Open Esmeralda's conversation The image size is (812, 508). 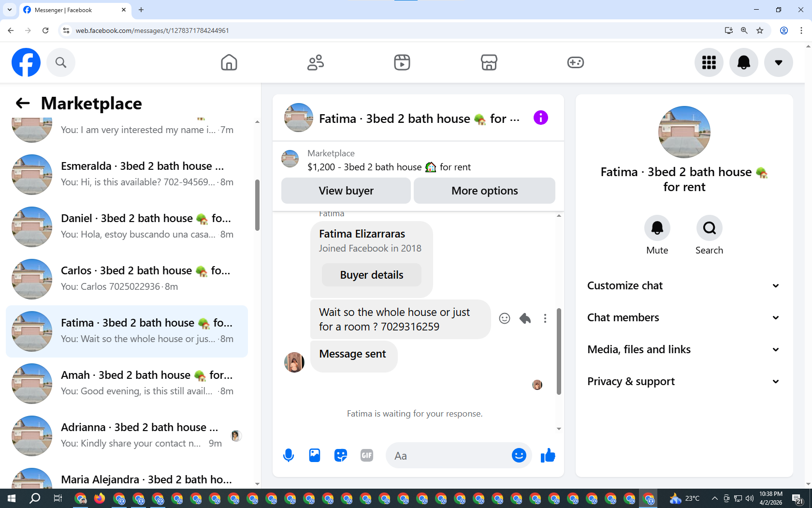click(x=127, y=175)
